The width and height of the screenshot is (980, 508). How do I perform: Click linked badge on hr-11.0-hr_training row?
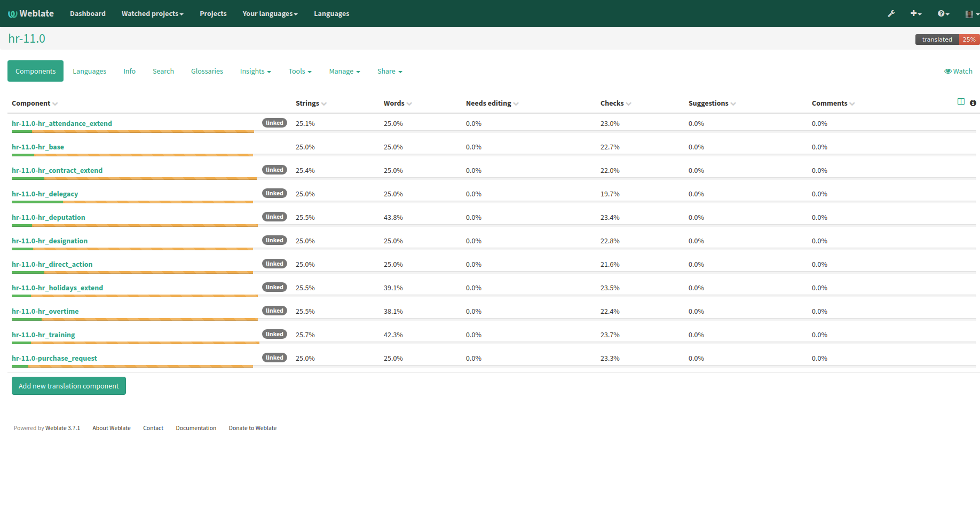click(274, 335)
